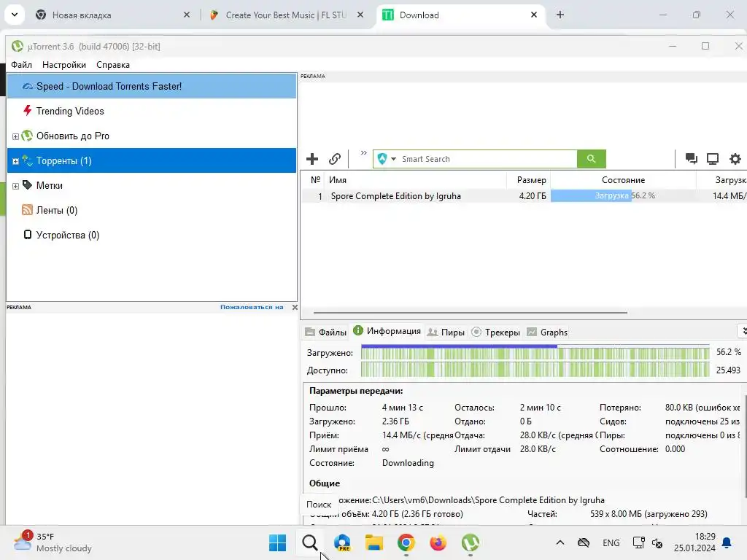This screenshot has width=747, height=560.
Task: Click the 4.20 ГБ size cell
Action: (x=532, y=195)
